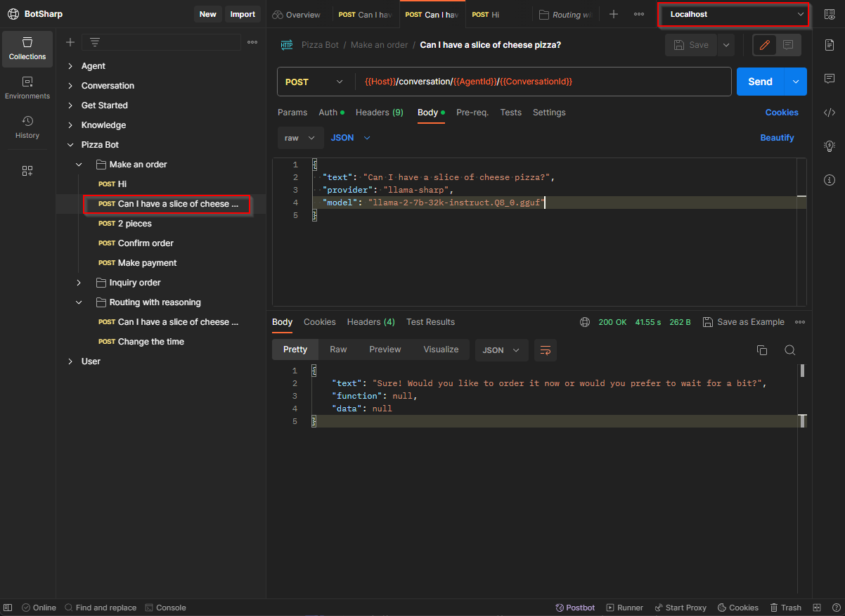
Task: Expand the Knowledge collection
Action: 70,125
